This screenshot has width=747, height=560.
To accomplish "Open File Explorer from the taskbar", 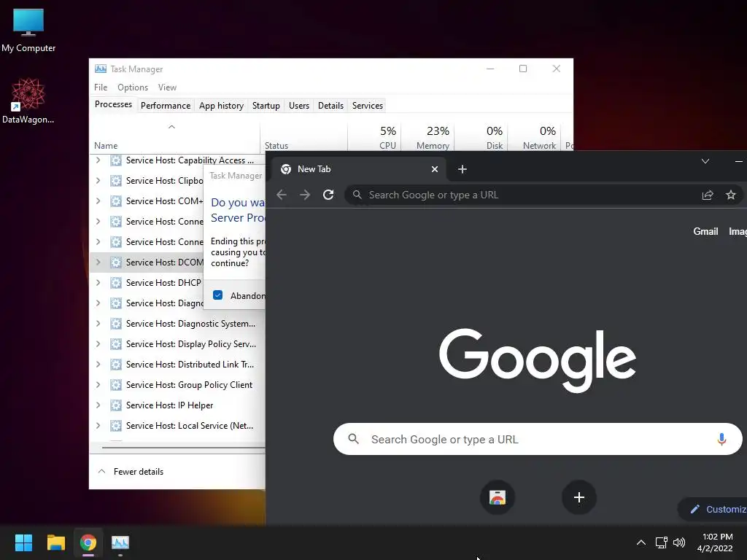I will [x=55, y=542].
